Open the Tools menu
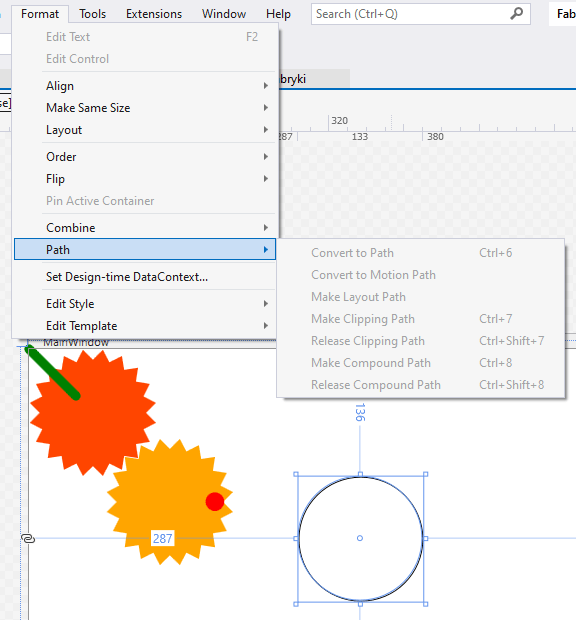The height and width of the screenshot is (620, 576). pos(93,14)
